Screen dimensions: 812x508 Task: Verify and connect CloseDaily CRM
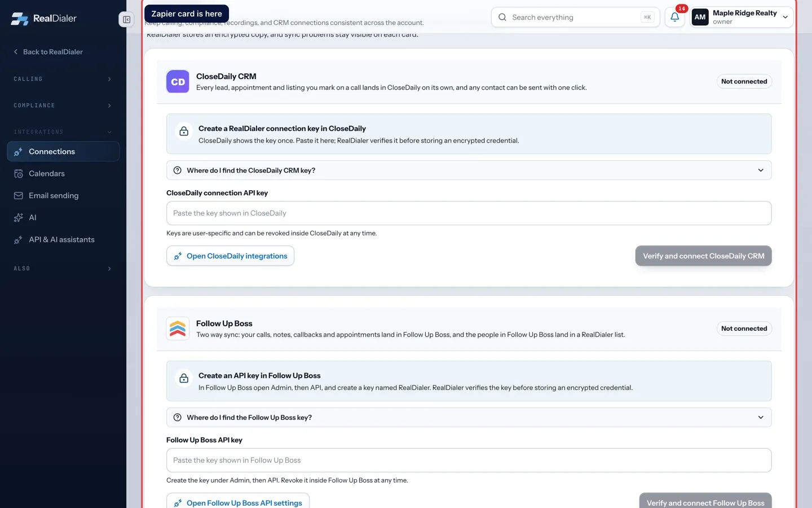coord(703,256)
